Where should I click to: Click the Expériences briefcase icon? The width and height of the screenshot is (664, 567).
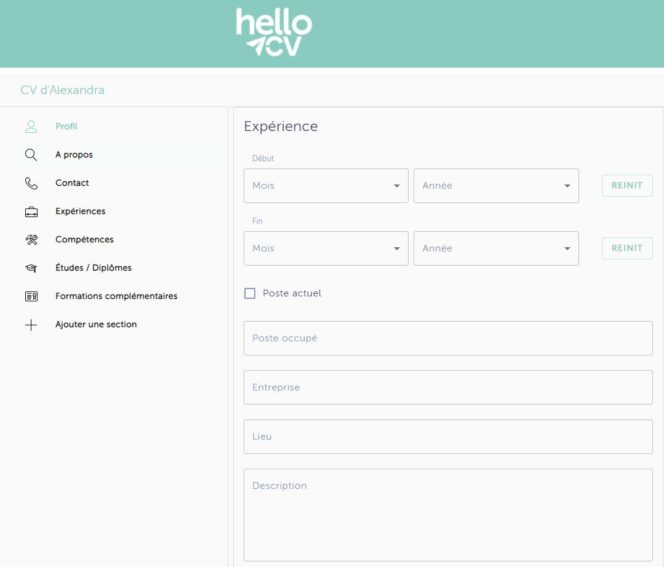click(31, 212)
